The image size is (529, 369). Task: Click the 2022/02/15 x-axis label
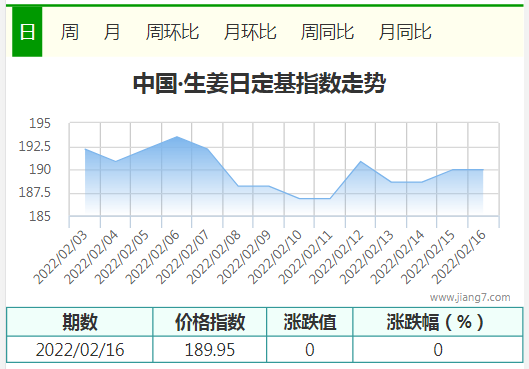[428, 257]
